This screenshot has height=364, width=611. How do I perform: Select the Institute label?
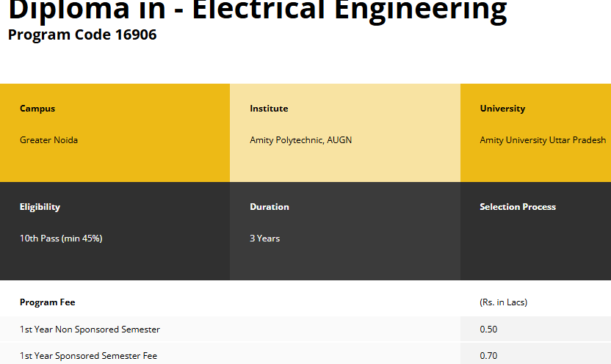pos(269,109)
